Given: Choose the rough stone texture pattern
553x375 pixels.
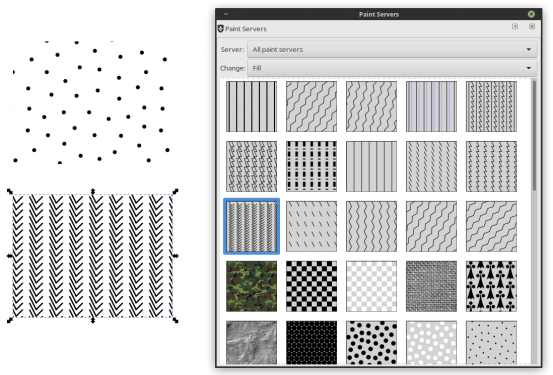Looking at the screenshot, I should click(251, 342).
